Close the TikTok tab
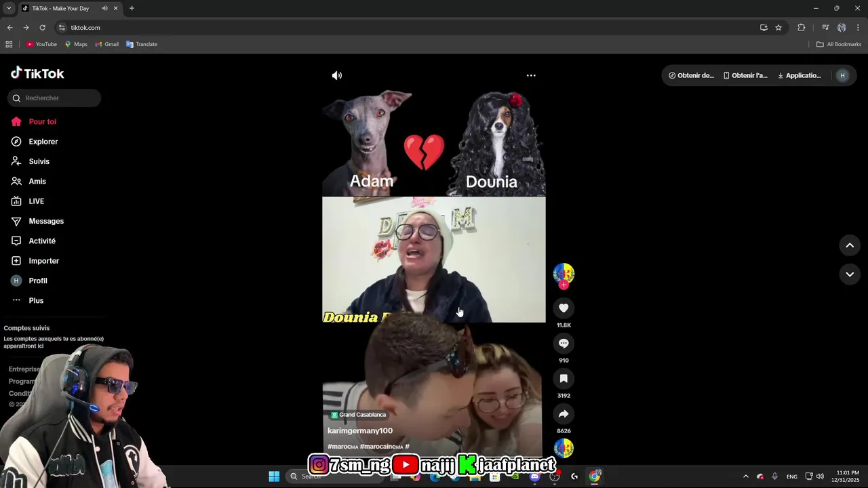The width and height of the screenshot is (868, 488). (x=115, y=8)
